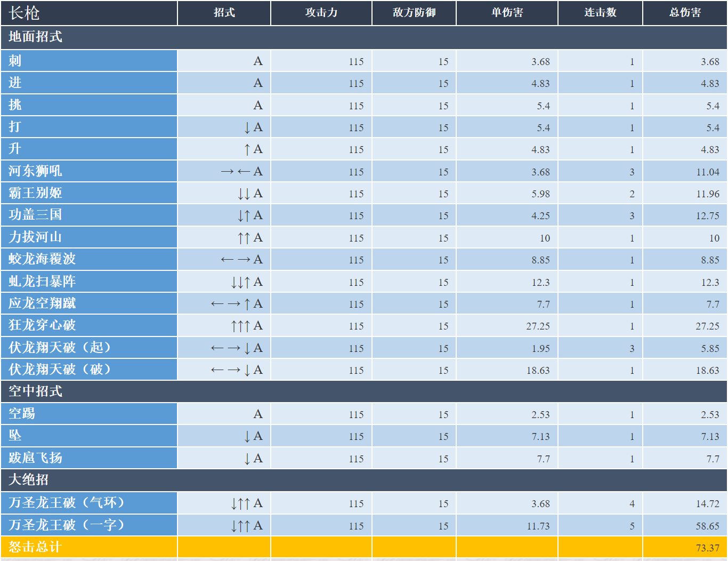Click the 大绝招 section heading
This screenshot has width=728, height=561.
[x=364, y=480]
